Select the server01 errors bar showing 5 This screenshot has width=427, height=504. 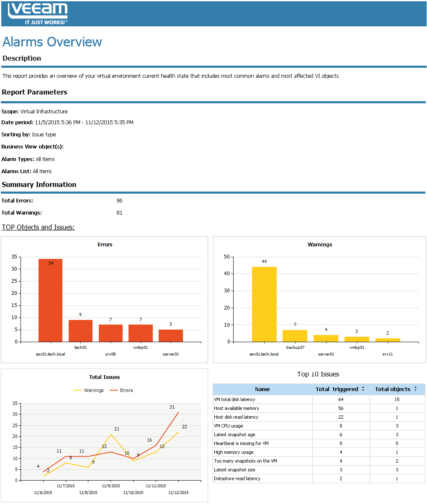[171, 336]
